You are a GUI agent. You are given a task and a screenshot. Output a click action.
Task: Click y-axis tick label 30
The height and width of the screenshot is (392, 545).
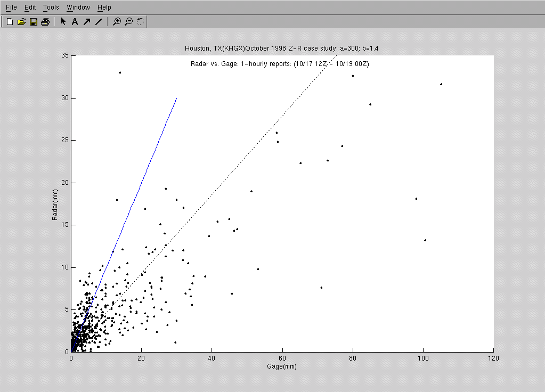tap(65, 98)
